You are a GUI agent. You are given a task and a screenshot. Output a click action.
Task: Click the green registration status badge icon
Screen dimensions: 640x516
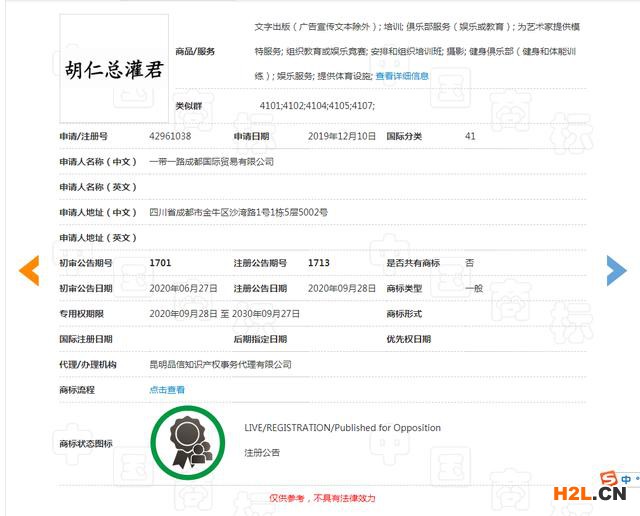coord(187,441)
